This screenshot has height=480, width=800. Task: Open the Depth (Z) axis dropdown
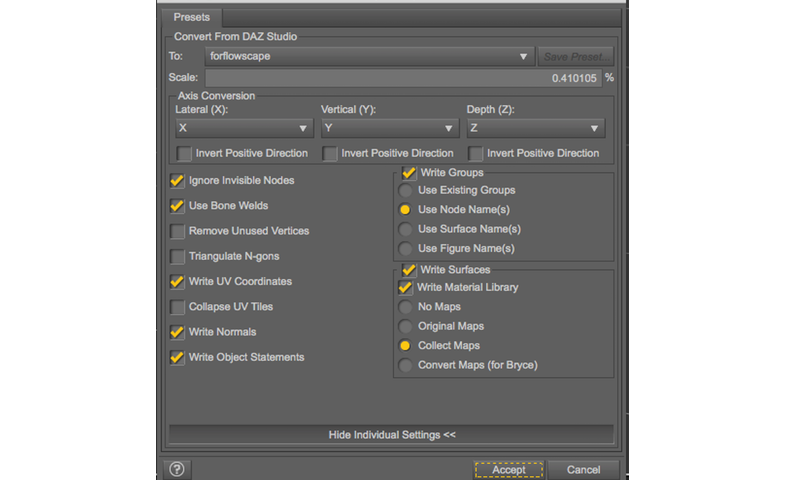(535, 129)
